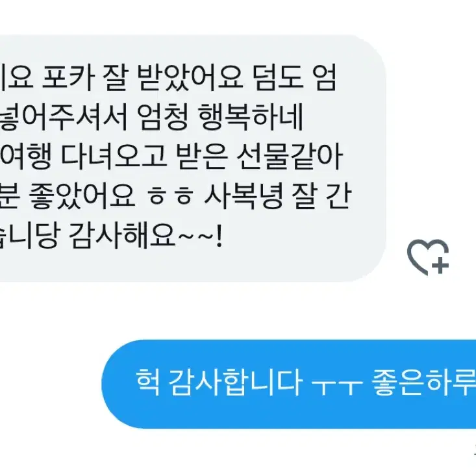The width and height of the screenshot is (476, 476).
Task: Click '감사해요~~!' ending the gray message
Action: point(145,236)
